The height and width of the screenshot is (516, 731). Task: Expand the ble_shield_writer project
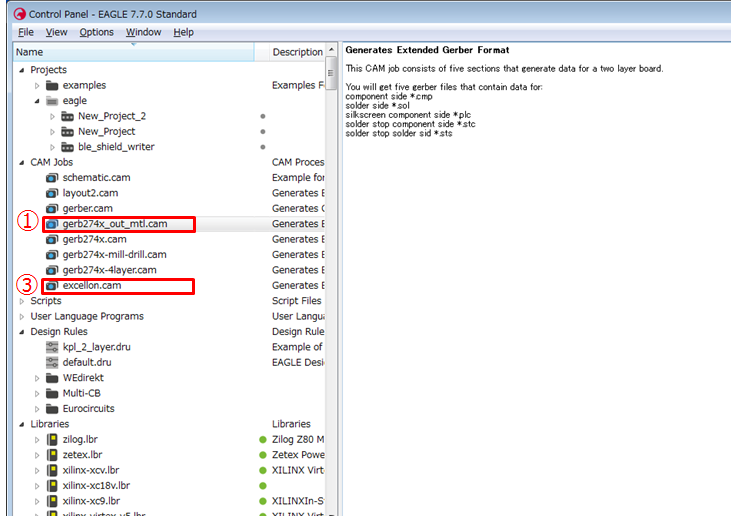coord(52,147)
